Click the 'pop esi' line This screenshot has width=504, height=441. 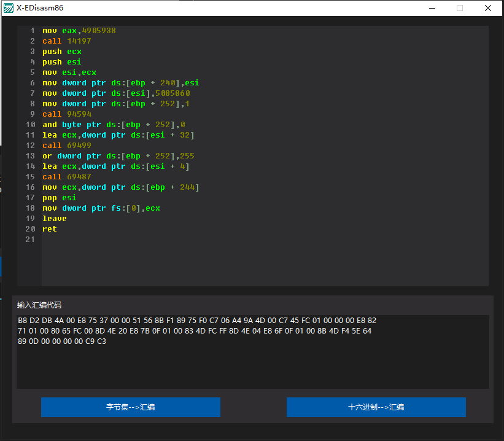pyautogui.click(x=60, y=198)
